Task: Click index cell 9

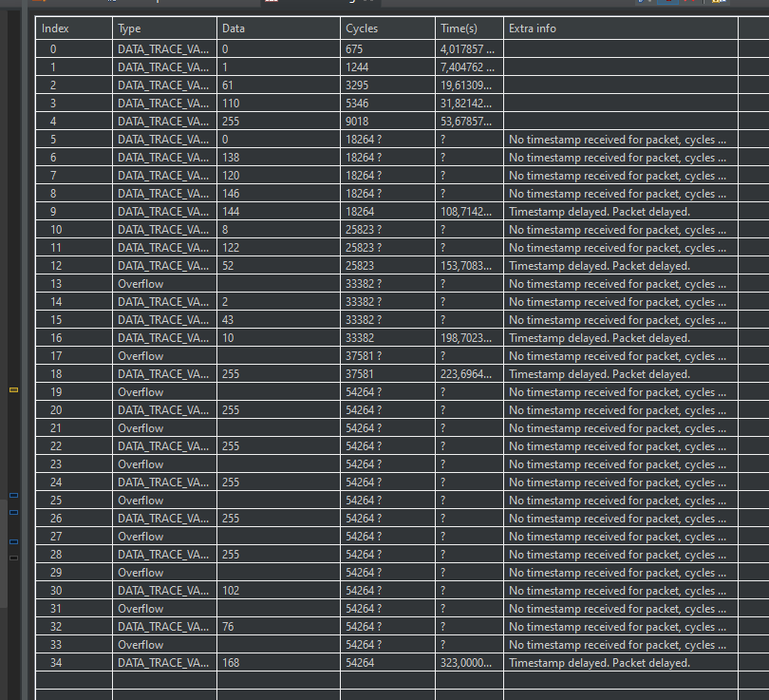Action: 74,212
